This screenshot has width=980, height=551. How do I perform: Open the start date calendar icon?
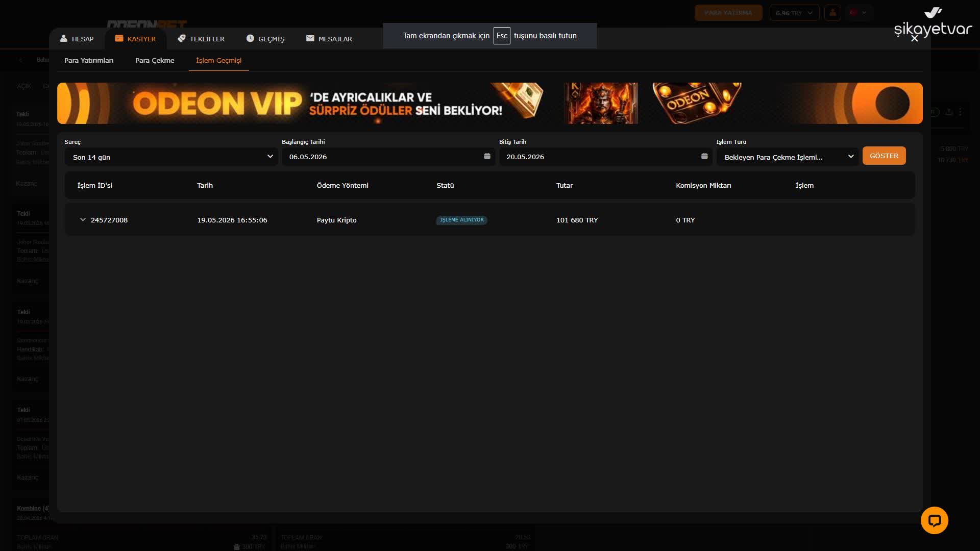tap(487, 156)
